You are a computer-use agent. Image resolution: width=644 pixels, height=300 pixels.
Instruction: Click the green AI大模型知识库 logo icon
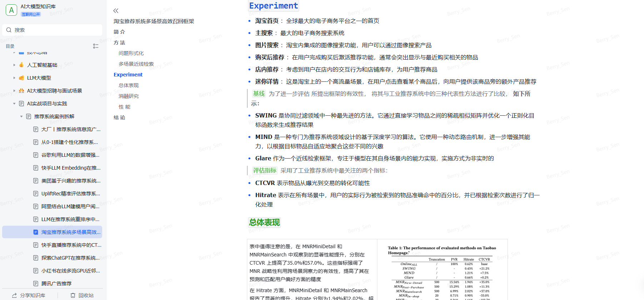click(11, 10)
